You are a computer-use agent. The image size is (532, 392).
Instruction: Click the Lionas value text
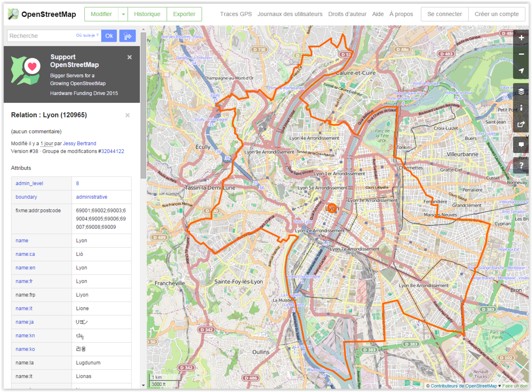[84, 376]
